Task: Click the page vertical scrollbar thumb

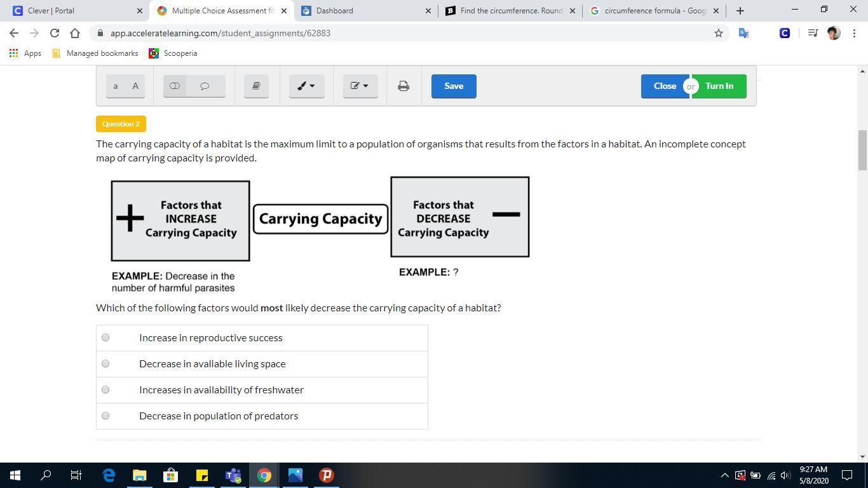Action: [x=862, y=150]
